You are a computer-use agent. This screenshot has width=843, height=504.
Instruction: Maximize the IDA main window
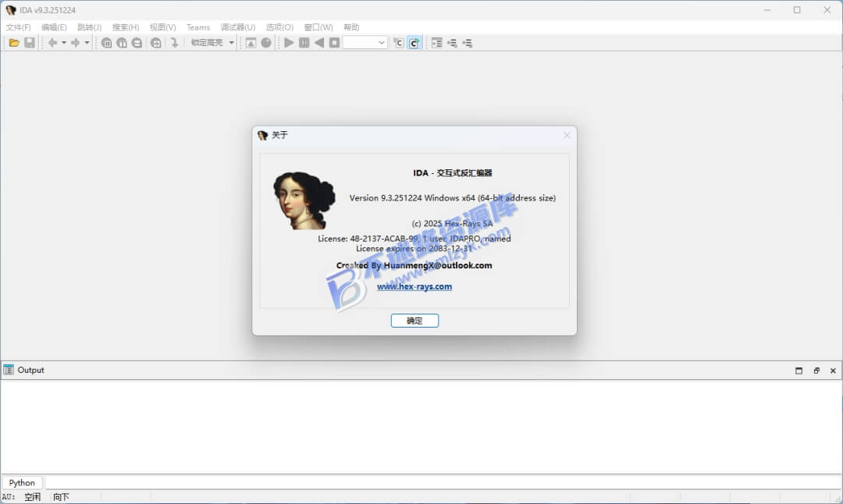(797, 10)
